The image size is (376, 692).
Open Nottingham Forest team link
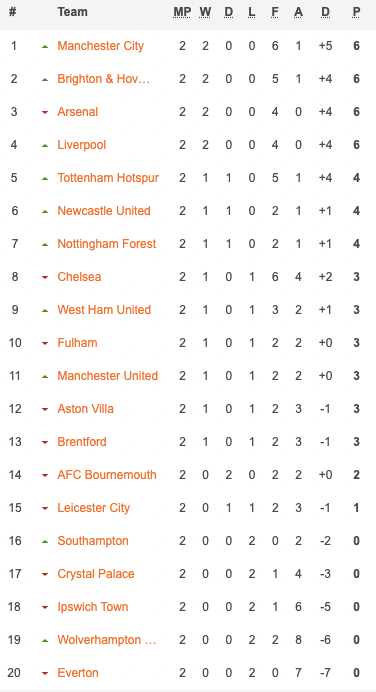(x=107, y=244)
